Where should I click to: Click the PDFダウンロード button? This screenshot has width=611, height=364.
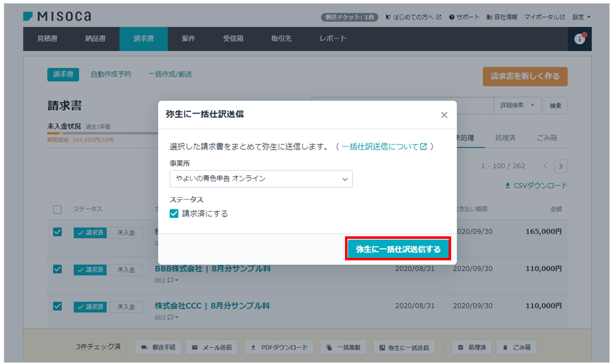coord(279,347)
